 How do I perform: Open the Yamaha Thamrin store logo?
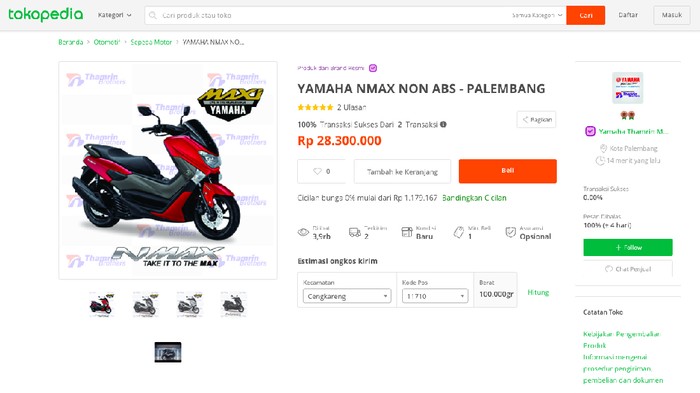(x=627, y=88)
